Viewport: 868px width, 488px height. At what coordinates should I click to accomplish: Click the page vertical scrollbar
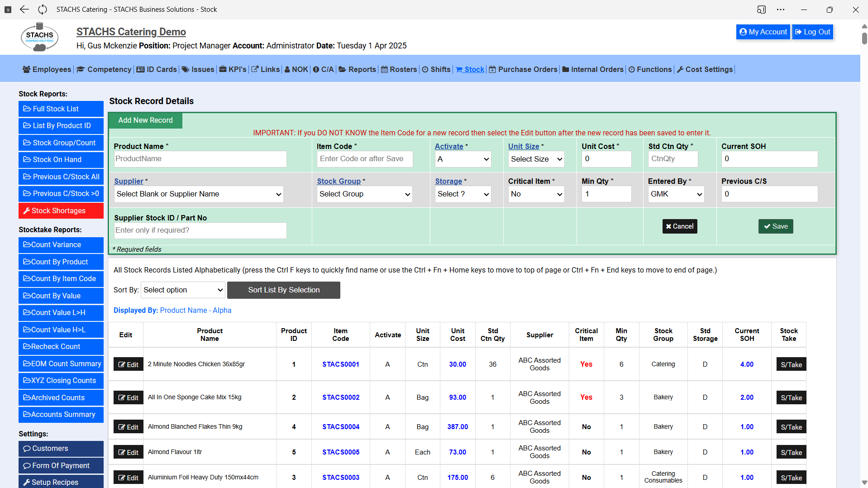coord(864,38)
